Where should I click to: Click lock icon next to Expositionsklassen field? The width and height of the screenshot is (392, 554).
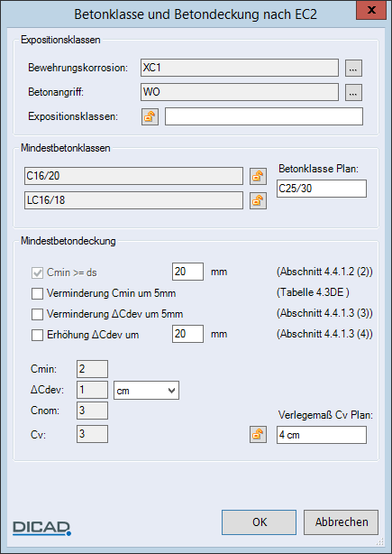tap(150, 116)
